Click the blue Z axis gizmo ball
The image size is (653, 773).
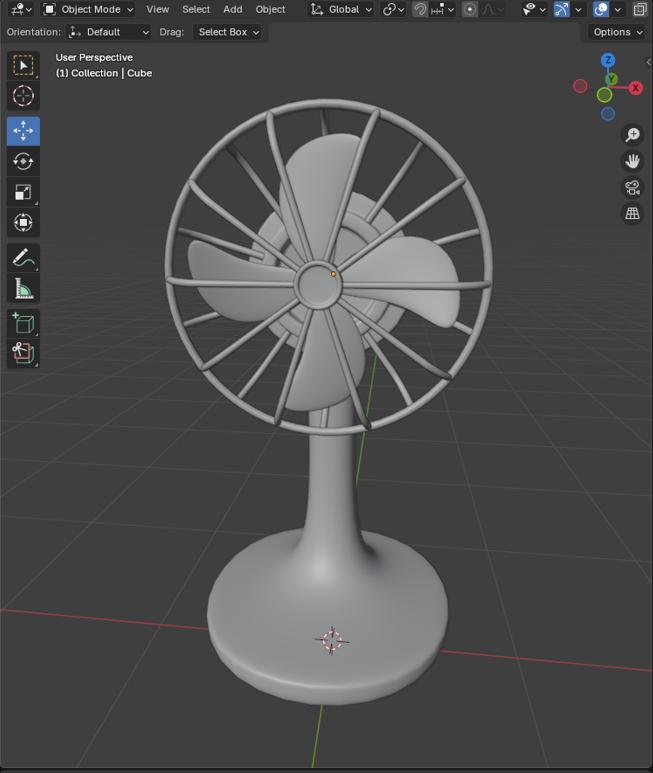coord(608,60)
